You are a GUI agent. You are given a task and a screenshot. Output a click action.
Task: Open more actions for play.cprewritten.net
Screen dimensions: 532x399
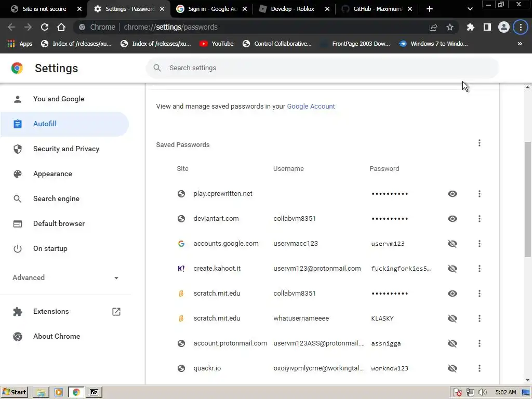480,194
